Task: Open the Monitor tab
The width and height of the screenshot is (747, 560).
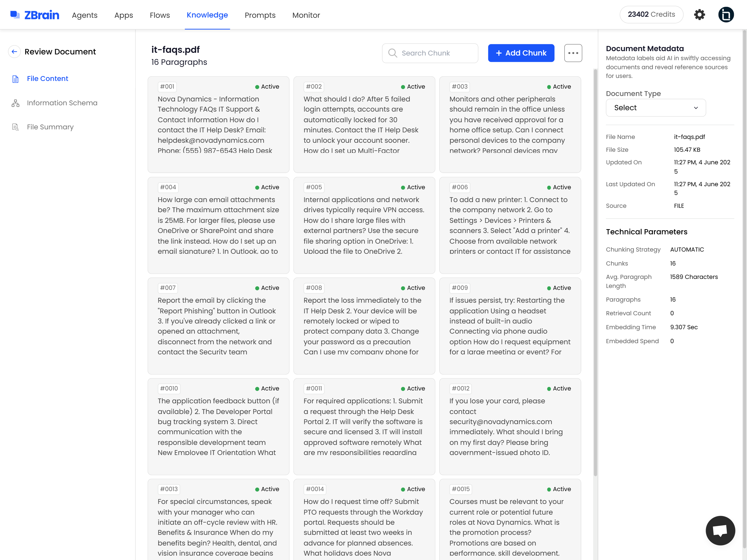Action: (306, 15)
